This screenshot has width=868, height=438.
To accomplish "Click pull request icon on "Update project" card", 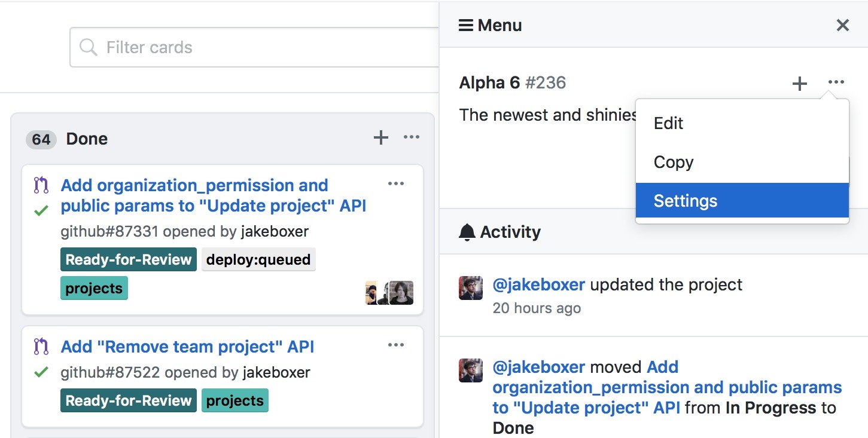I will click(41, 185).
